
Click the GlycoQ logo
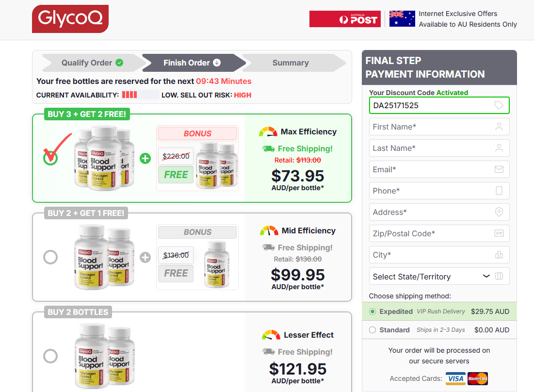click(70, 19)
